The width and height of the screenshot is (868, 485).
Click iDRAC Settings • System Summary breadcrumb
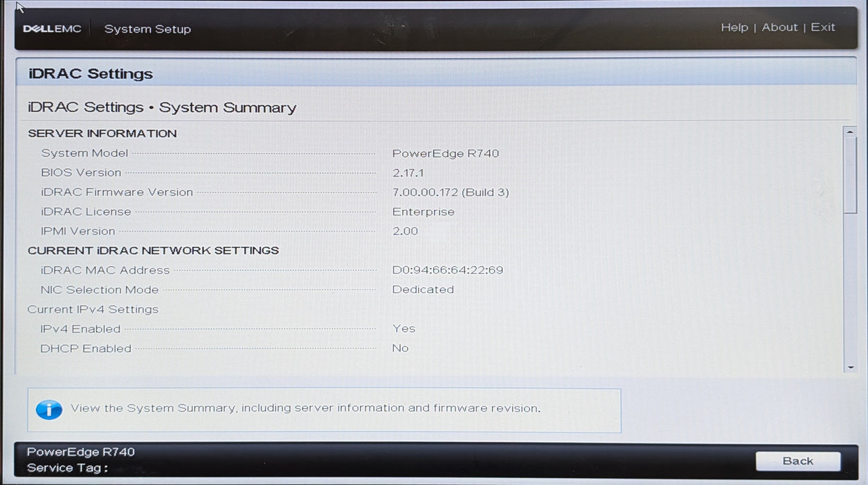[x=162, y=108]
